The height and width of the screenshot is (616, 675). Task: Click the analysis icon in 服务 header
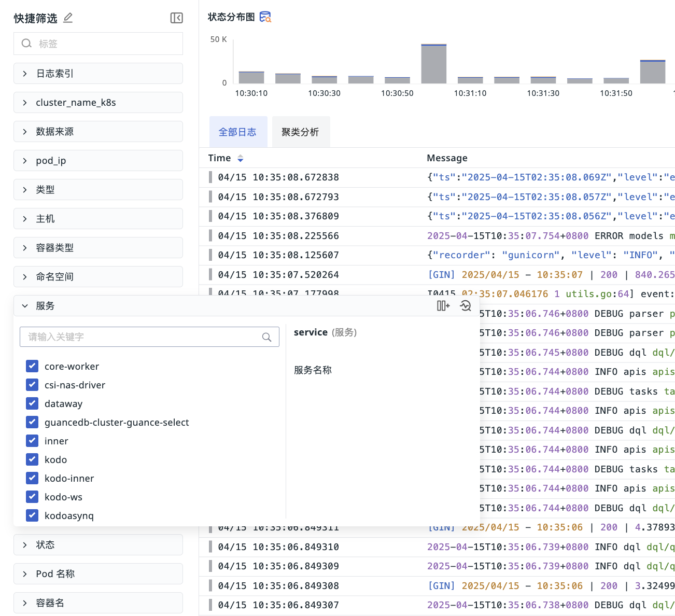(x=466, y=306)
